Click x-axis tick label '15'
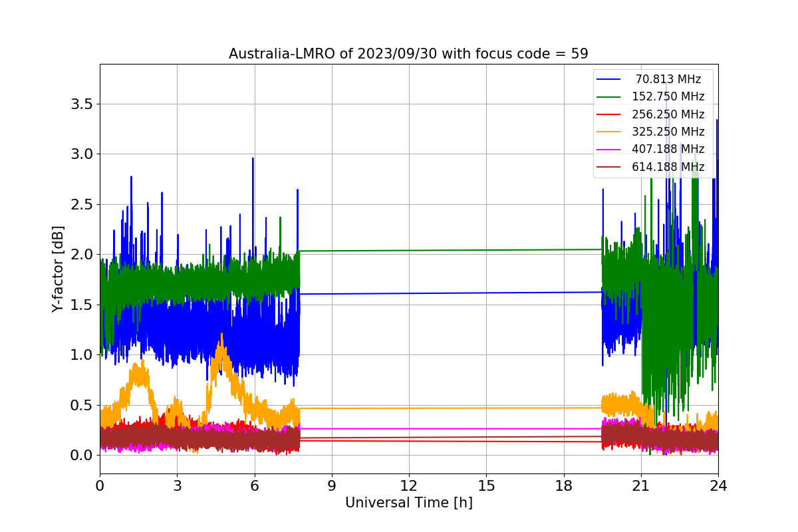798x532 pixels. pyautogui.click(x=486, y=485)
